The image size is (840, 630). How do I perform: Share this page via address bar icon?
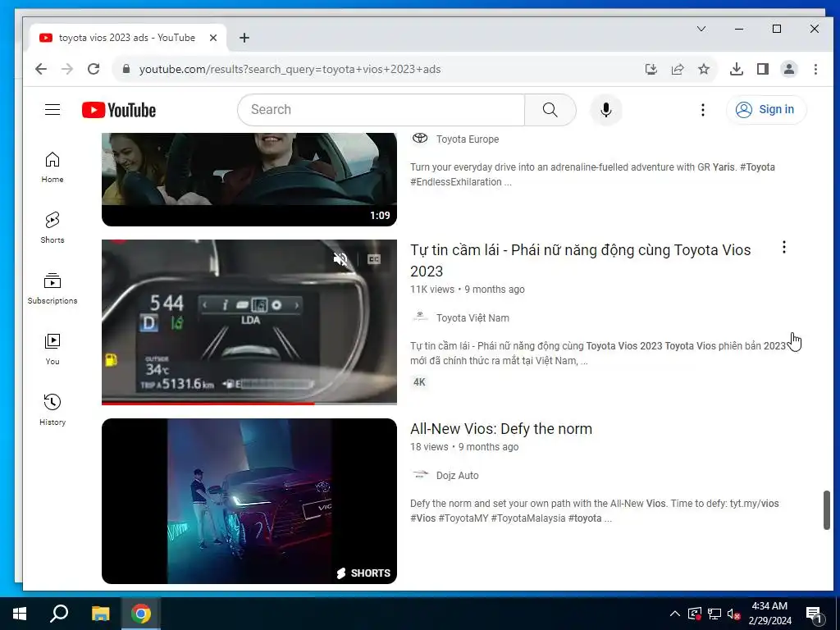677,69
